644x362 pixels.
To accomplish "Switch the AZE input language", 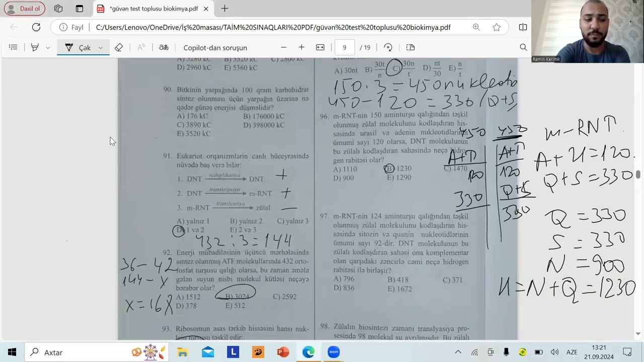I will [x=572, y=352].
